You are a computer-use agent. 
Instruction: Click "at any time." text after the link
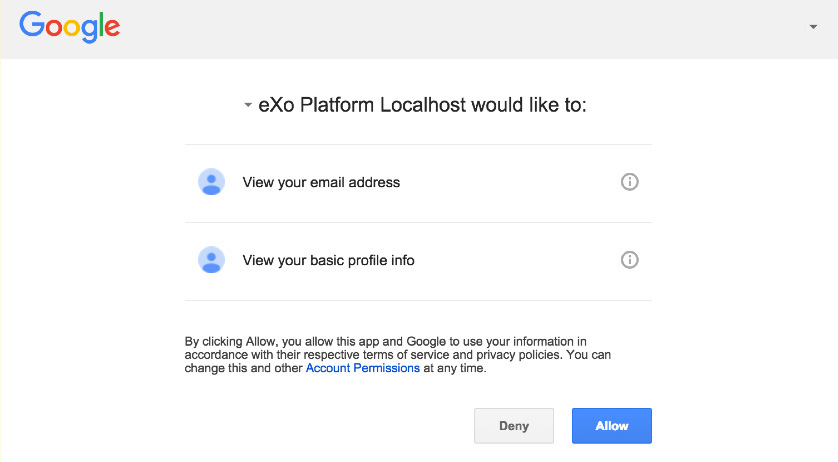tap(455, 368)
